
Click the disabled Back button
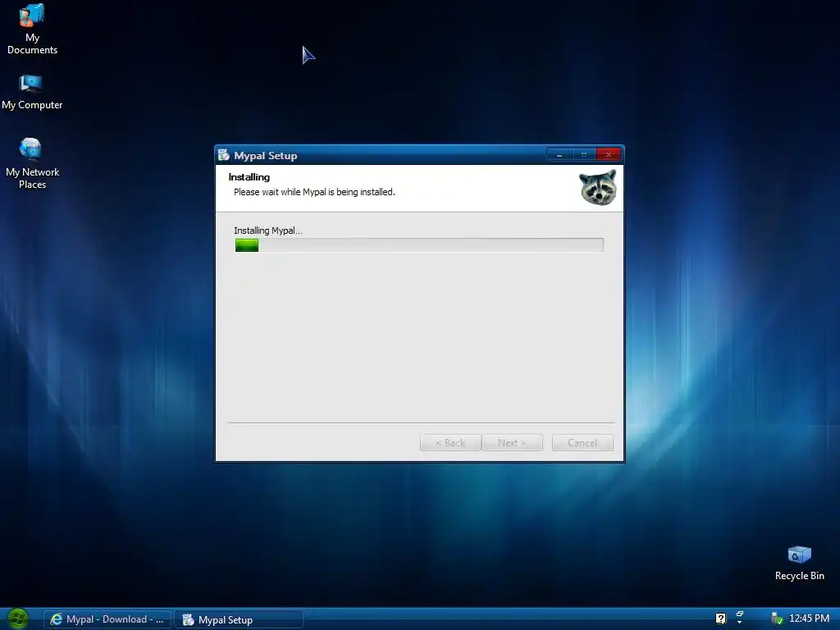click(450, 442)
